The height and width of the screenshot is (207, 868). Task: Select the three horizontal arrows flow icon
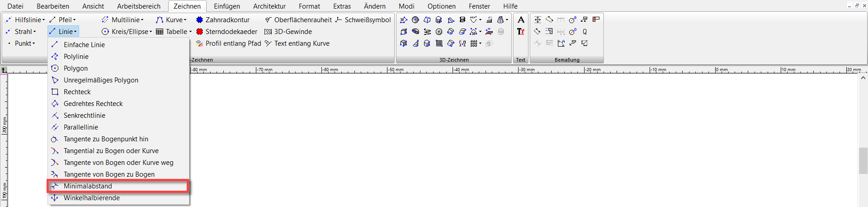point(427,32)
